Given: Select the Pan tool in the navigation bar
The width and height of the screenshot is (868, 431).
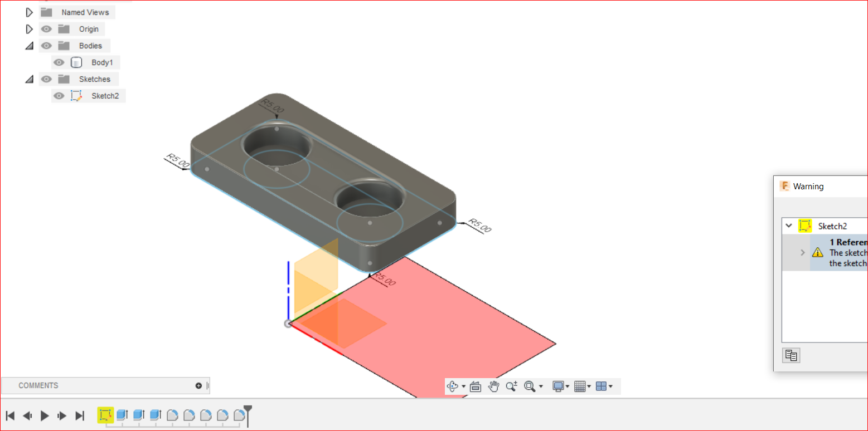Looking at the screenshot, I should (493, 386).
